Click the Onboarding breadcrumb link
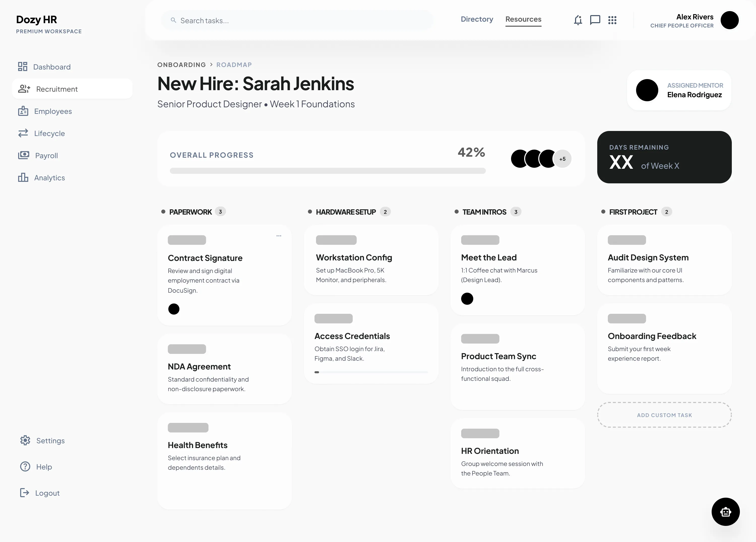The image size is (756, 542). pos(181,65)
